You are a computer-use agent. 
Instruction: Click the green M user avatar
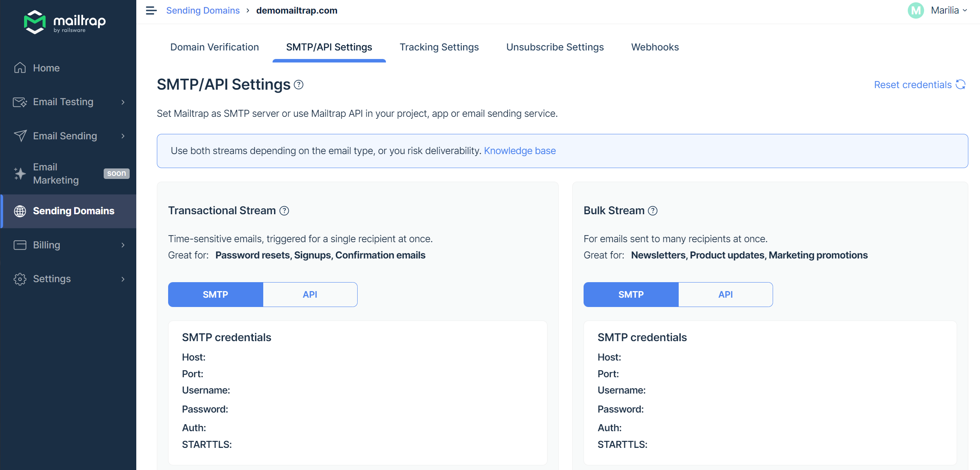pos(916,10)
